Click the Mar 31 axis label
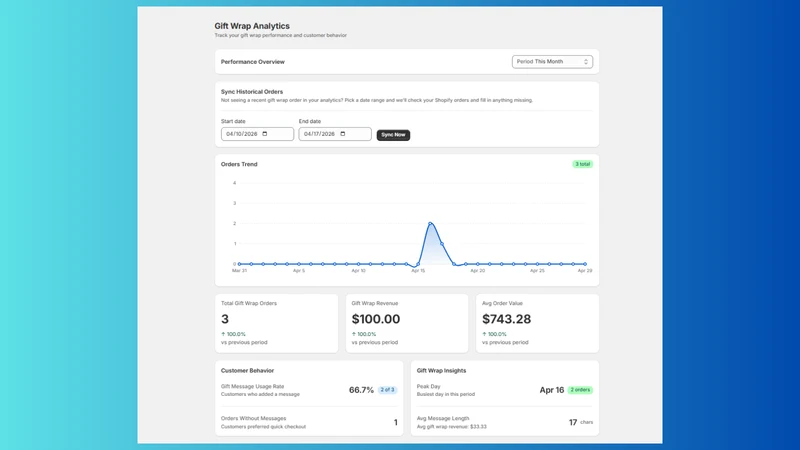This screenshot has height=450, width=800. click(239, 270)
